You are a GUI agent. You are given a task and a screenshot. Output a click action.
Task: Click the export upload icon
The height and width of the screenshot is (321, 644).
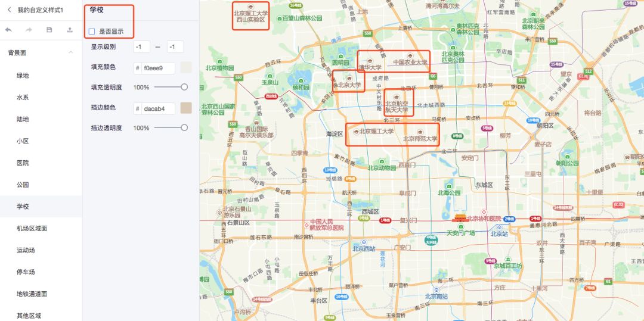pos(70,30)
